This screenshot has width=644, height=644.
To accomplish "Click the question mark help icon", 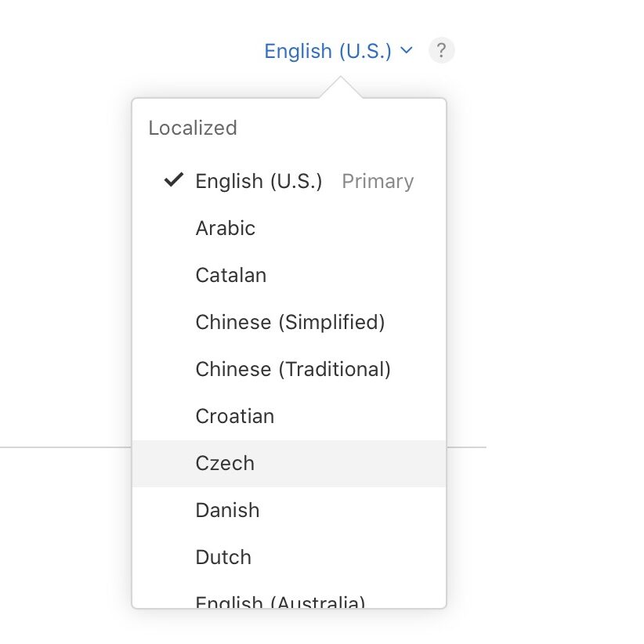I will pyautogui.click(x=441, y=51).
